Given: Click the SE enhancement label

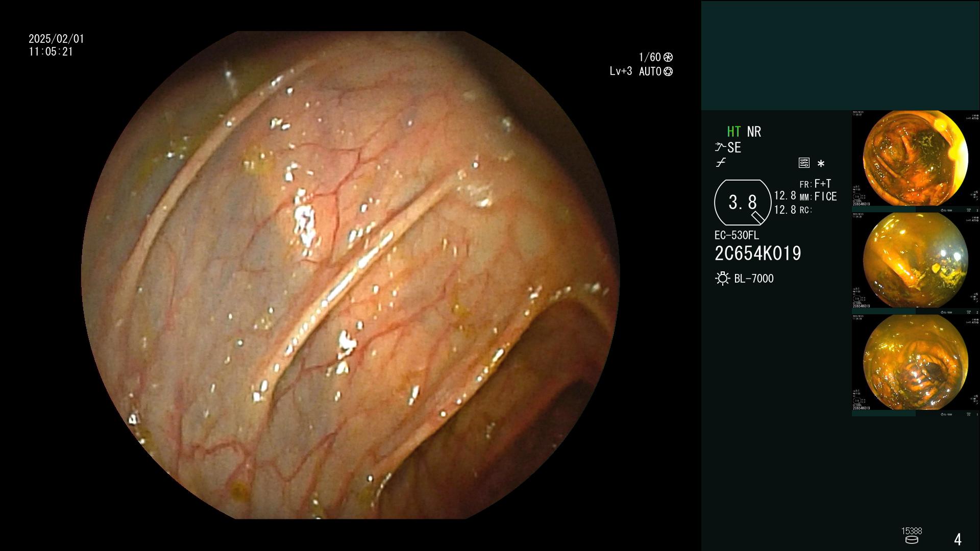Looking at the screenshot, I should click(x=734, y=147).
